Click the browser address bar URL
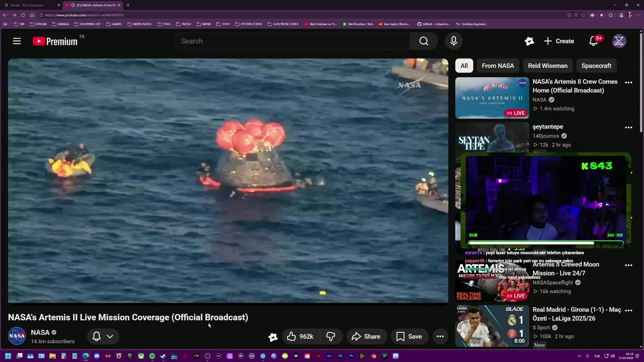The height and width of the screenshot is (362, 644). click(x=85, y=15)
